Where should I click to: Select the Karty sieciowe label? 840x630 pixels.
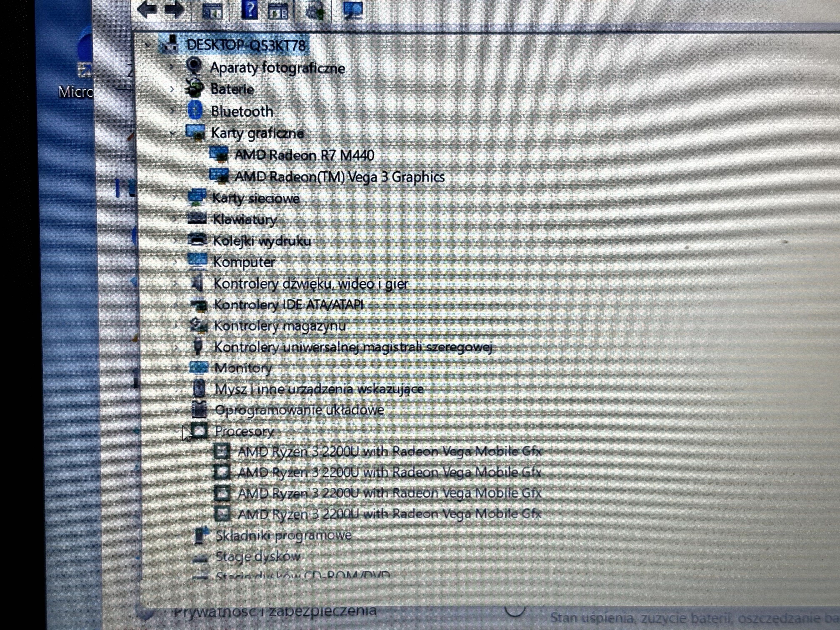(x=256, y=198)
